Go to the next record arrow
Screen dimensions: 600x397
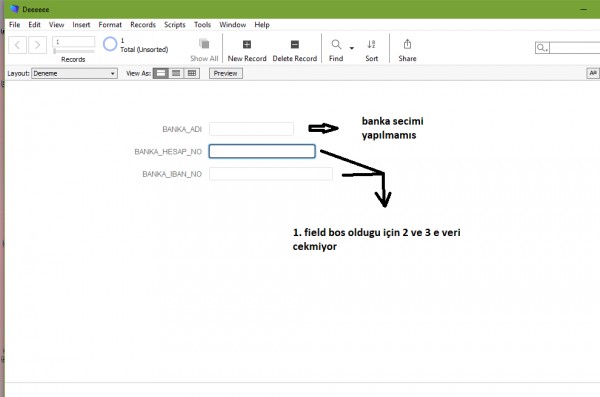[38, 45]
